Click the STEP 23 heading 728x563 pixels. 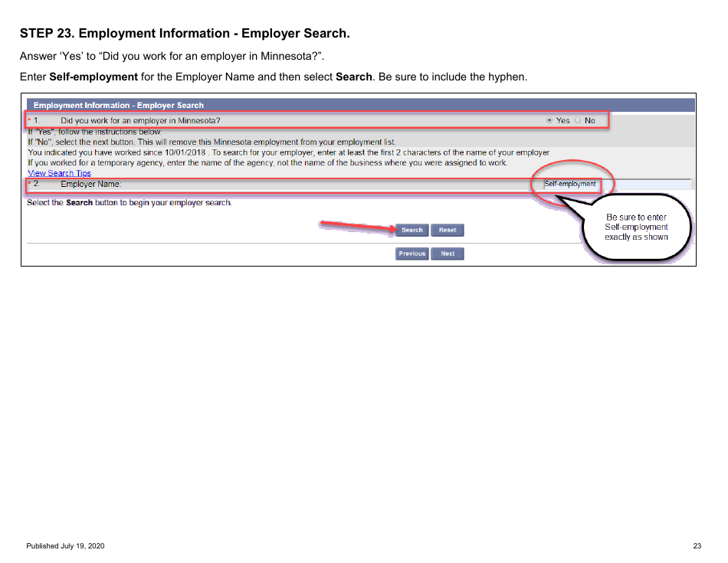point(184,33)
